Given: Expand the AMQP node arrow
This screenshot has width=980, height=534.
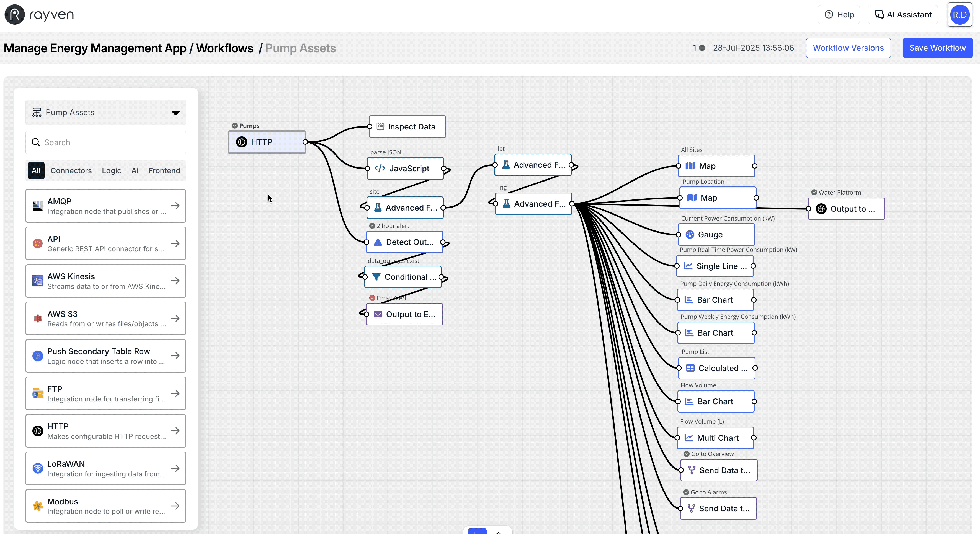Looking at the screenshot, I should (x=175, y=206).
